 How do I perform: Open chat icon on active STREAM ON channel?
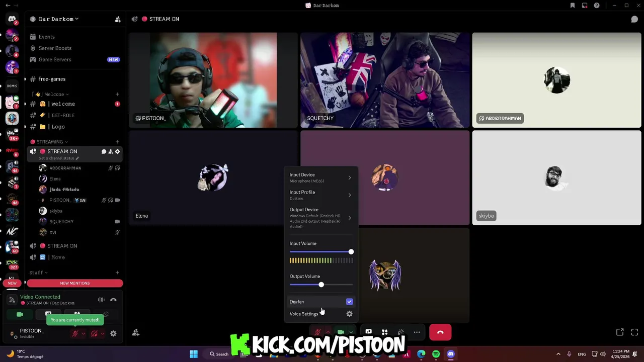coord(104,151)
